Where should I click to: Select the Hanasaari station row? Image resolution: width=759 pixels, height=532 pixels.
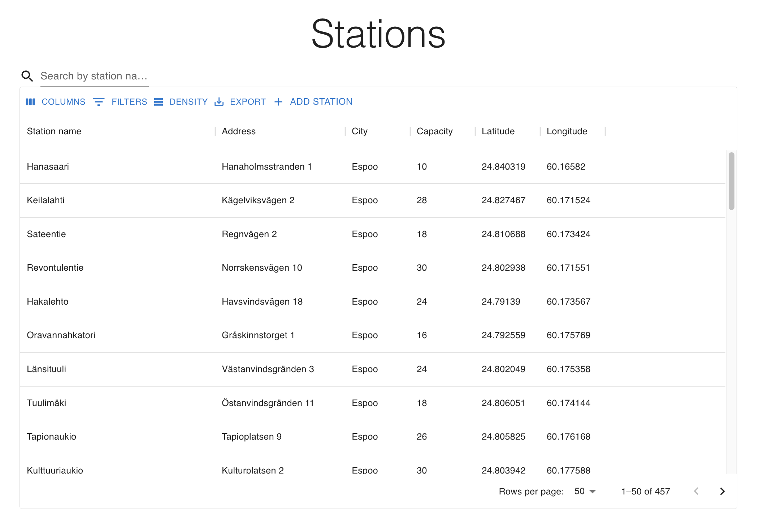(x=48, y=167)
